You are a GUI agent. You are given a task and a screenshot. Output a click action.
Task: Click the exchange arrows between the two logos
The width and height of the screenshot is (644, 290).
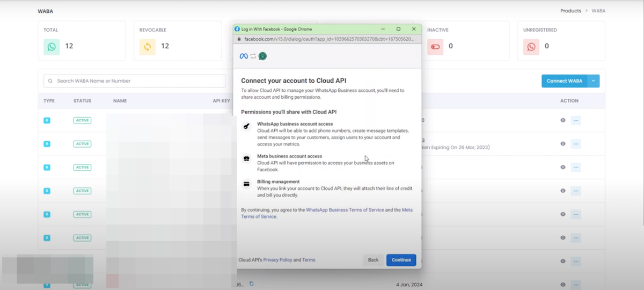[253, 56]
